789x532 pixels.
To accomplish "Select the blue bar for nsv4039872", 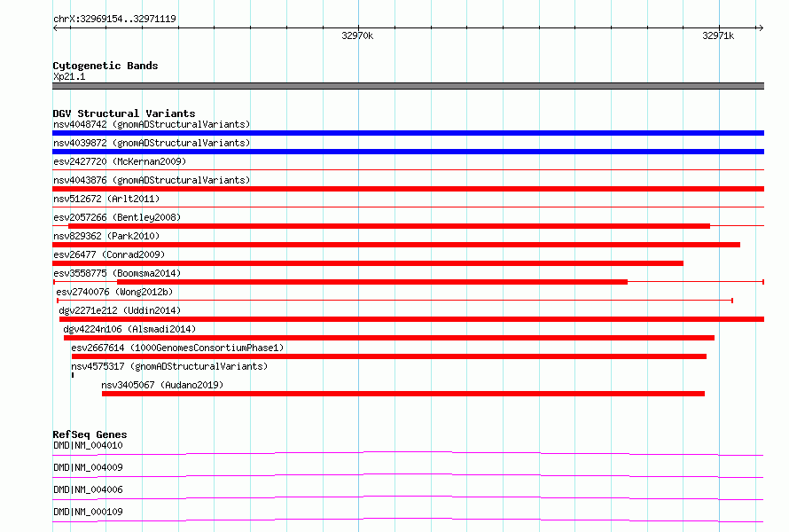I will (x=408, y=152).
